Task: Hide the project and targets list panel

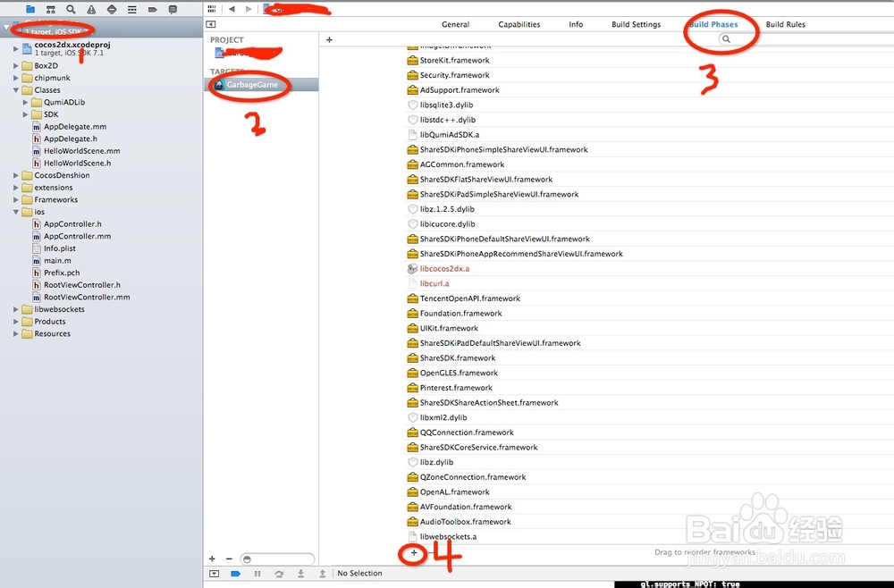Action: tap(211, 24)
